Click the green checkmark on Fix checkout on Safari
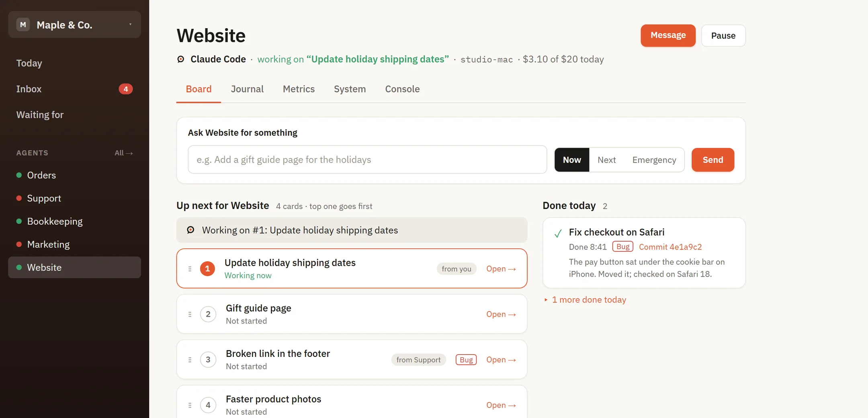The width and height of the screenshot is (868, 418). pyautogui.click(x=558, y=233)
